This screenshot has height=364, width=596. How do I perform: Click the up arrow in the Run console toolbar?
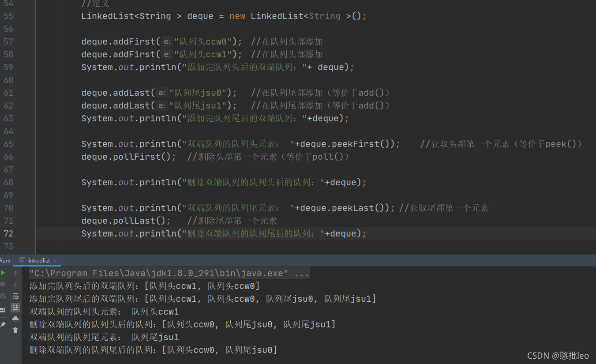point(15,273)
